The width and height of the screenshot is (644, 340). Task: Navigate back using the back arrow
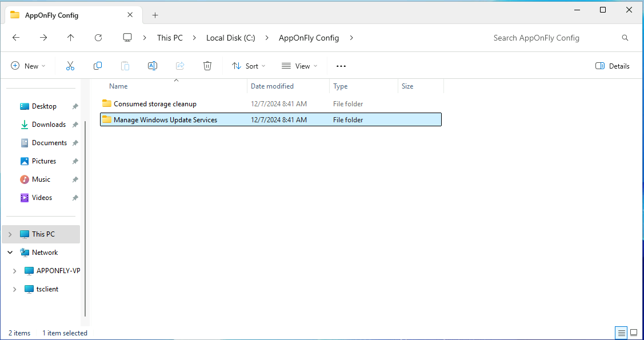16,38
